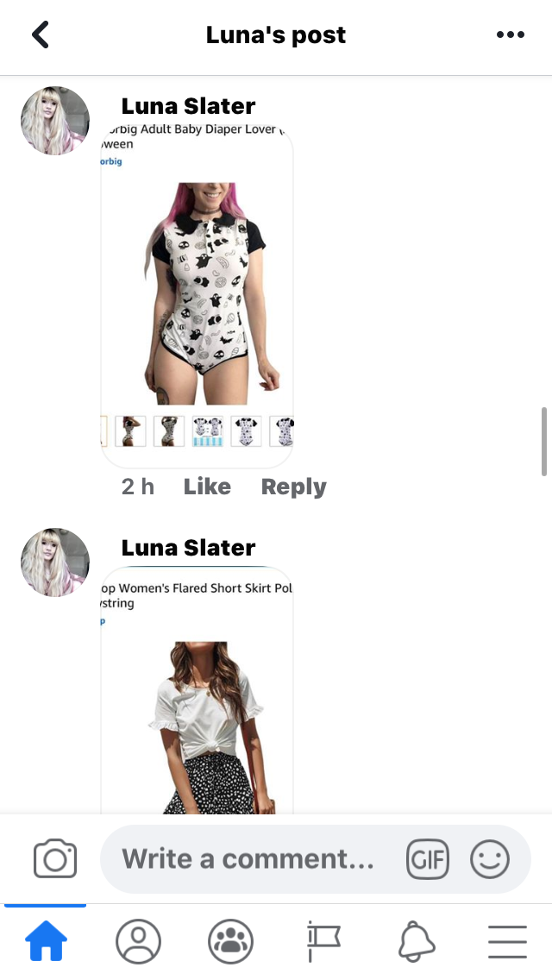This screenshot has width=552, height=980.
Task: Open the emoji smiley picker
Action: 490,858
